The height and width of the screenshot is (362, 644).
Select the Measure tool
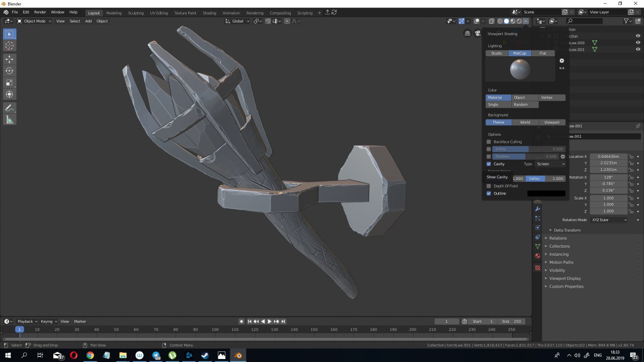[x=10, y=120]
